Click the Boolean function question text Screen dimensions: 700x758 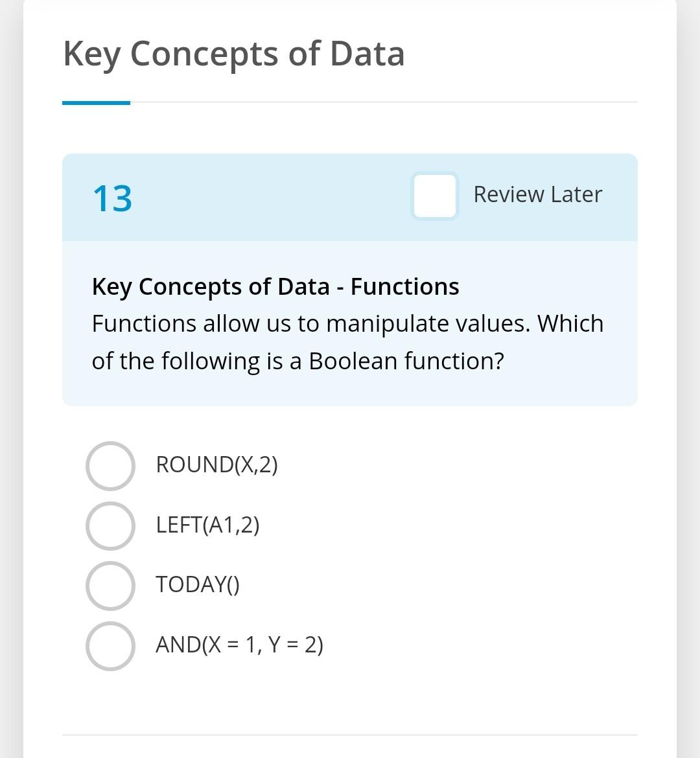(347, 342)
